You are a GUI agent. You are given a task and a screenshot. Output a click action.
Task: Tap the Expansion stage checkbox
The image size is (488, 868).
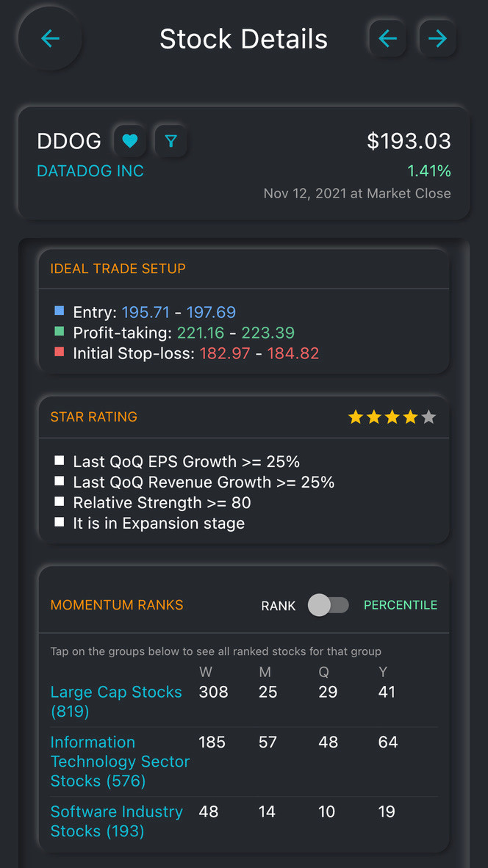[x=60, y=522]
